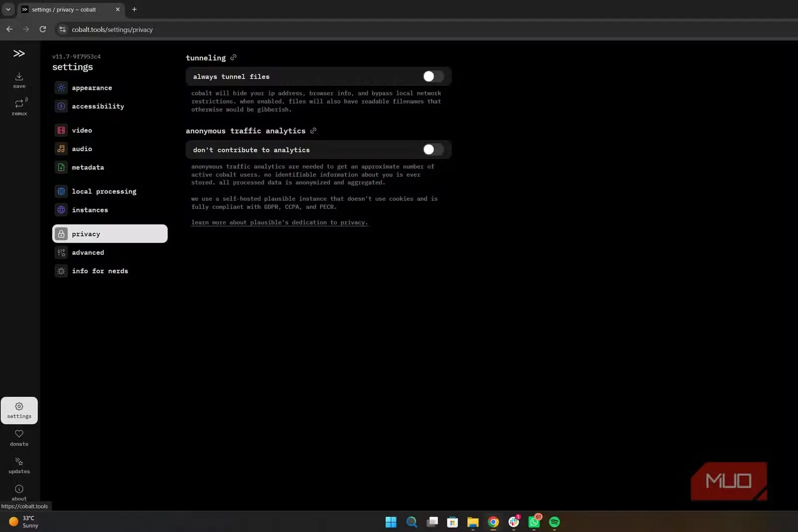
Task: Select the appearance settings menu item
Action: (x=110, y=88)
